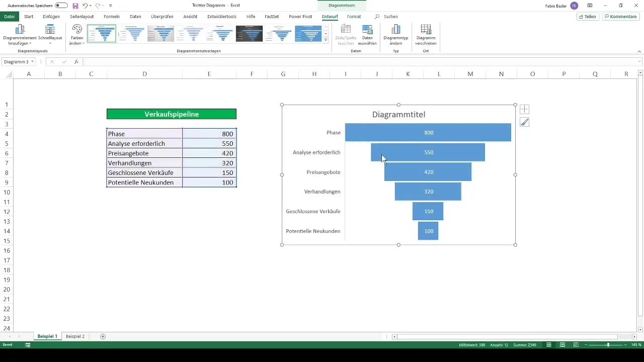This screenshot has width=644, height=362.
Task: Click the Fabio Basler account avatar
Action: pos(574,6)
